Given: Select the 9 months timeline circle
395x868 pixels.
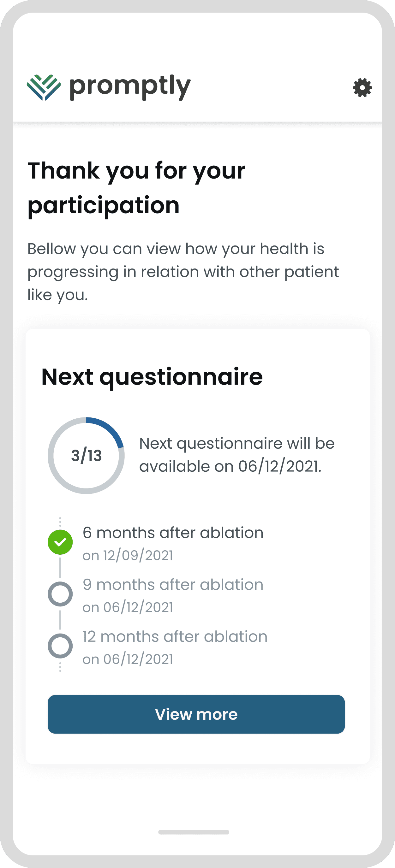Looking at the screenshot, I should click(x=60, y=594).
